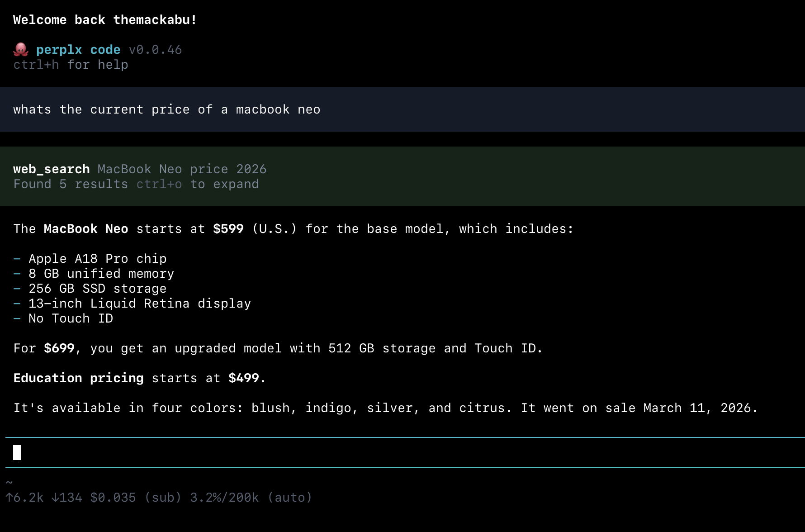Click the 'ctrl+h for help' hint
Image resolution: width=805 pixels, height=532 pixels.
[71, 65]
